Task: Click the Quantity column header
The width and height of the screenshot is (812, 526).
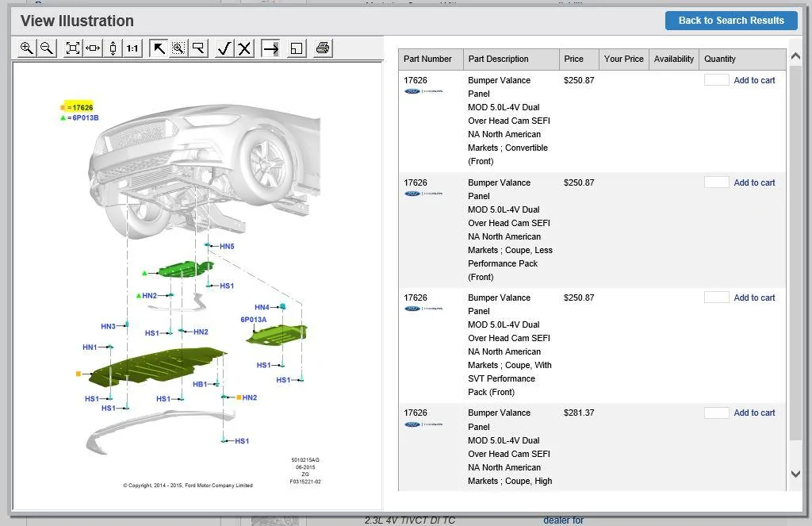Action: [x=742, y=59]
